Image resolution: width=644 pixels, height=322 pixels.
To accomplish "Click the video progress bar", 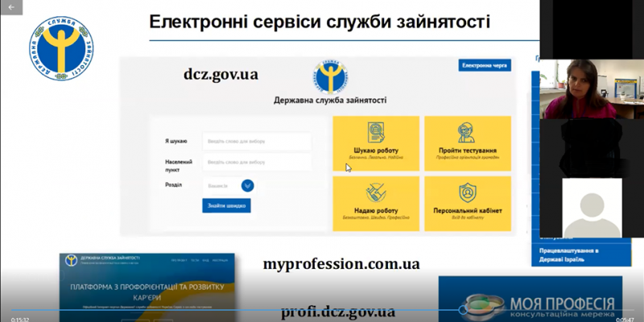I will (x=322, y=311).
